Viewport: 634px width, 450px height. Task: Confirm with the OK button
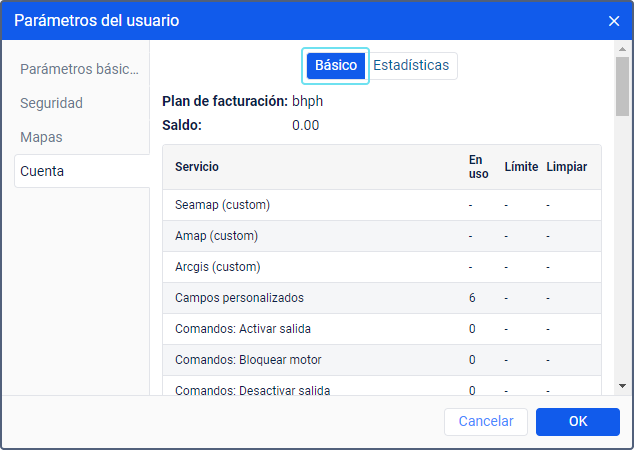coord(577,422)
